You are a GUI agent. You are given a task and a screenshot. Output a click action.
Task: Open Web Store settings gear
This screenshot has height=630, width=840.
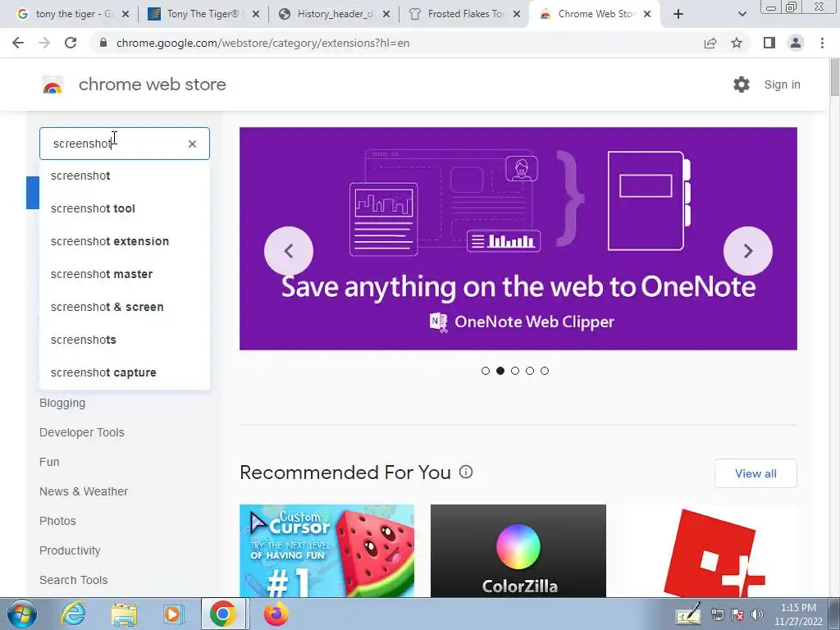click(x=742, y=84)
